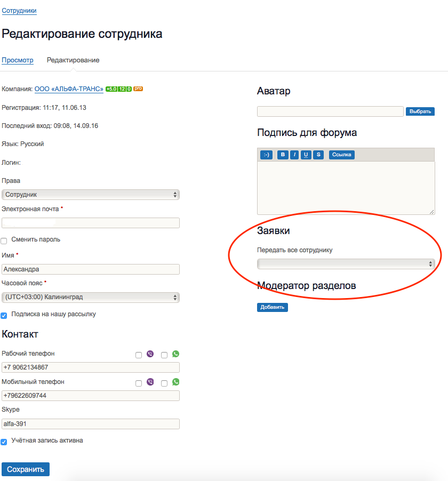The image size is (448, 481).
Task: Open the Часовой пояс Калининград dropdown
Action: click(91, 297)
